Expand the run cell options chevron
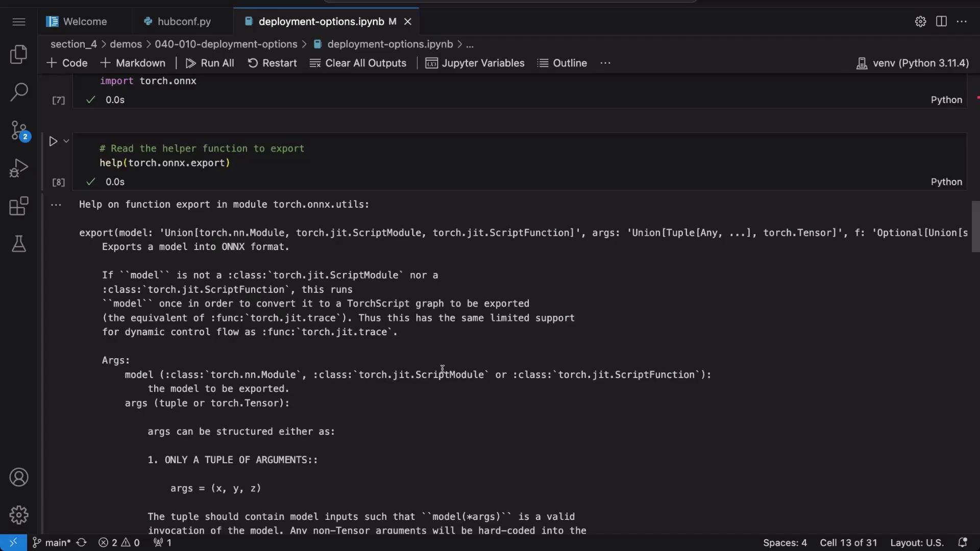The width and height of the screenshot is (980, 551). click(66, 141)
